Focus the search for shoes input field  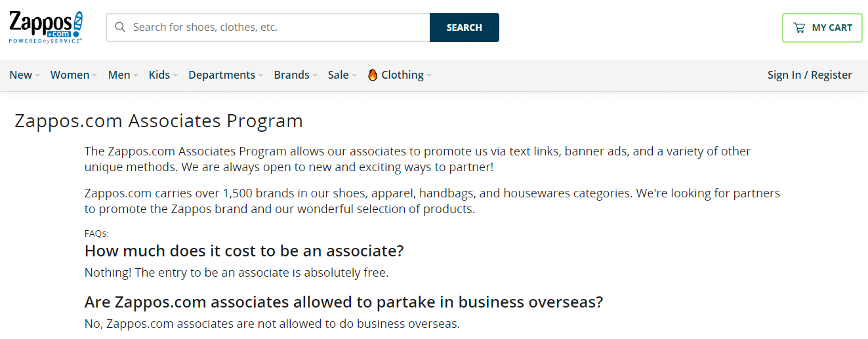[276, 28]
